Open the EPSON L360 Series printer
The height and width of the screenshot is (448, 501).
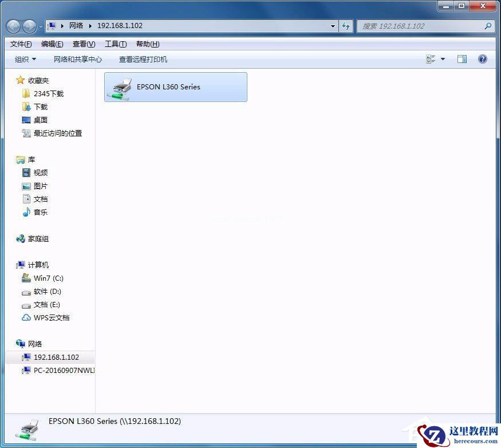(x=175, y=87)
